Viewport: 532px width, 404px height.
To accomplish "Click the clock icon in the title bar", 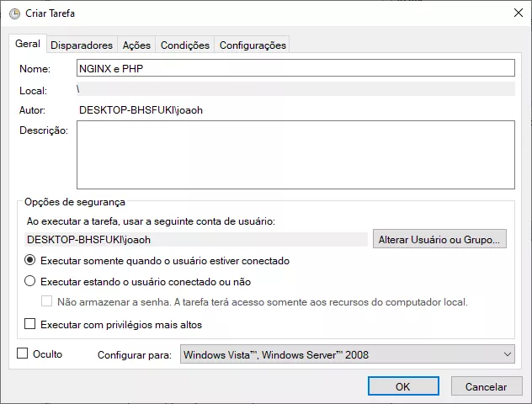I will [x=14, y=13].
